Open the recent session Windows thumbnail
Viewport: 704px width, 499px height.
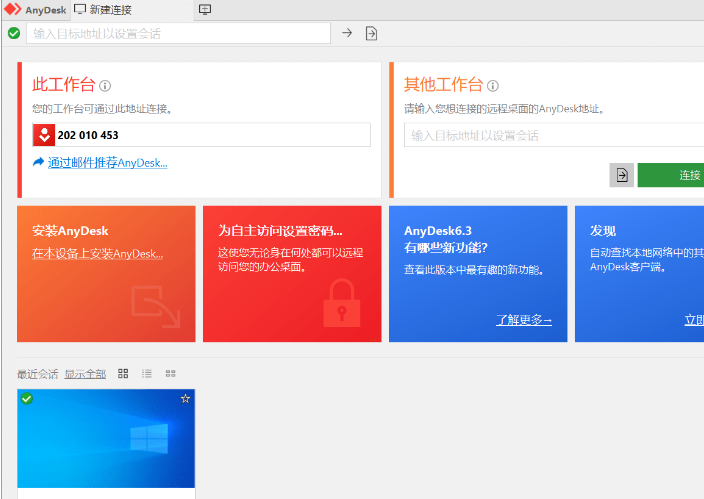[106, 438]
